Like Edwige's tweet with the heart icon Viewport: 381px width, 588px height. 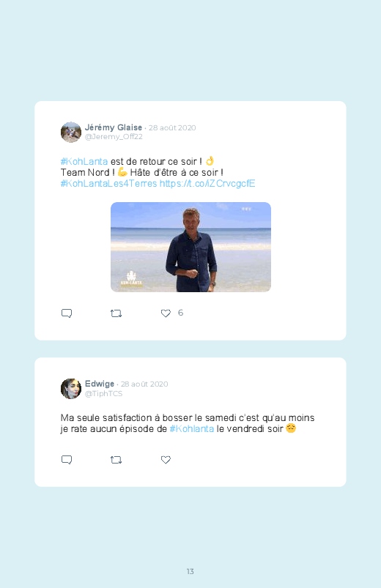pyautogui.click(x=166, y=460)
